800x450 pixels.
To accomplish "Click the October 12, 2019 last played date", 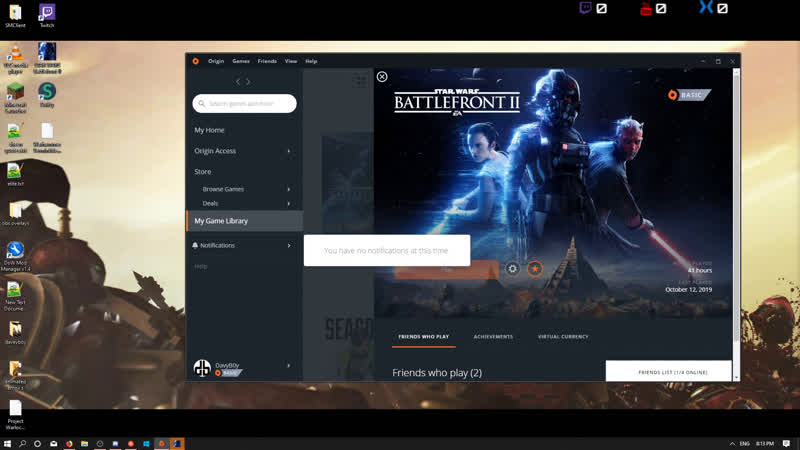I will [x=688, y=290].
